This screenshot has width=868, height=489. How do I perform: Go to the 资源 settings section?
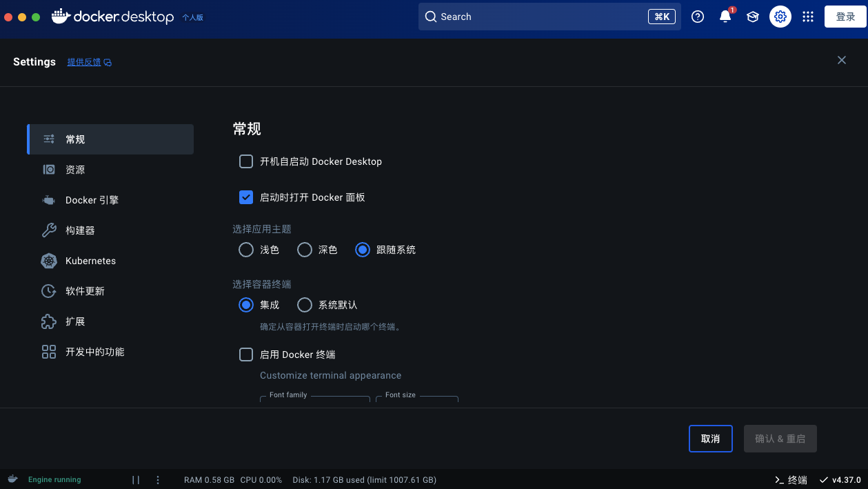[x=75, y=170]
